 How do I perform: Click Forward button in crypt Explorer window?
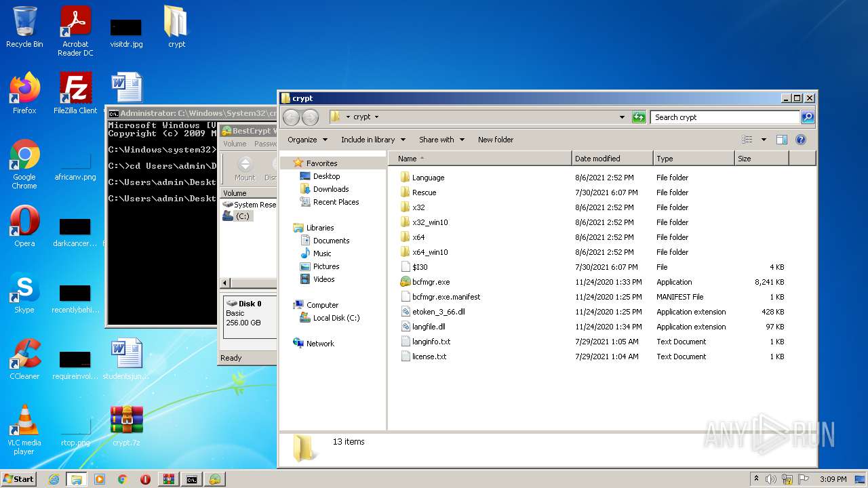tap(310, 117)
